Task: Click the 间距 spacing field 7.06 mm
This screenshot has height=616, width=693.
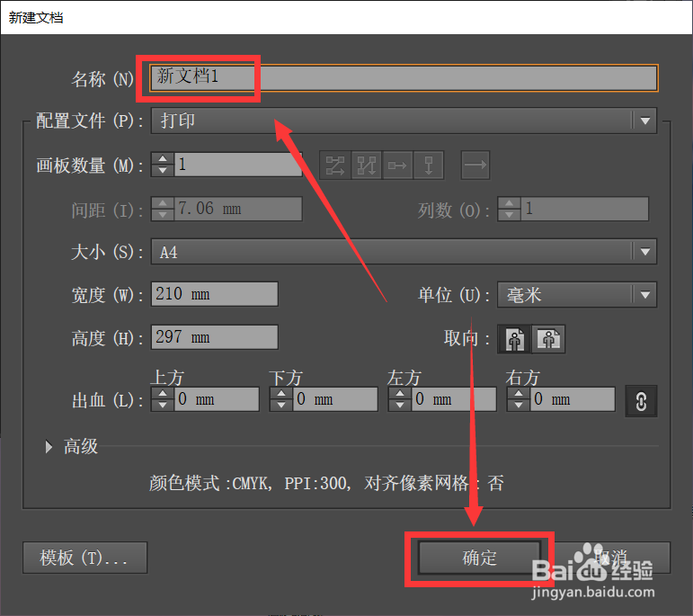Action: point(238,209)
